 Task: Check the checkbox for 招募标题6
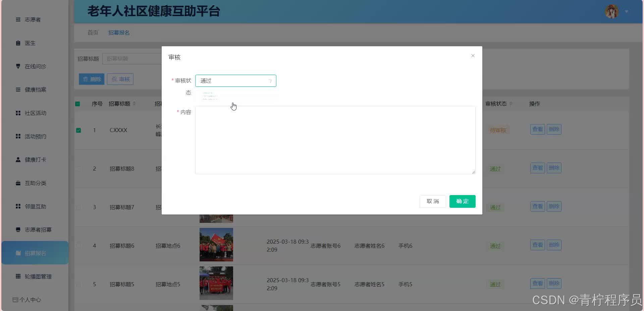pyautogui.click(x=78, y=245)
